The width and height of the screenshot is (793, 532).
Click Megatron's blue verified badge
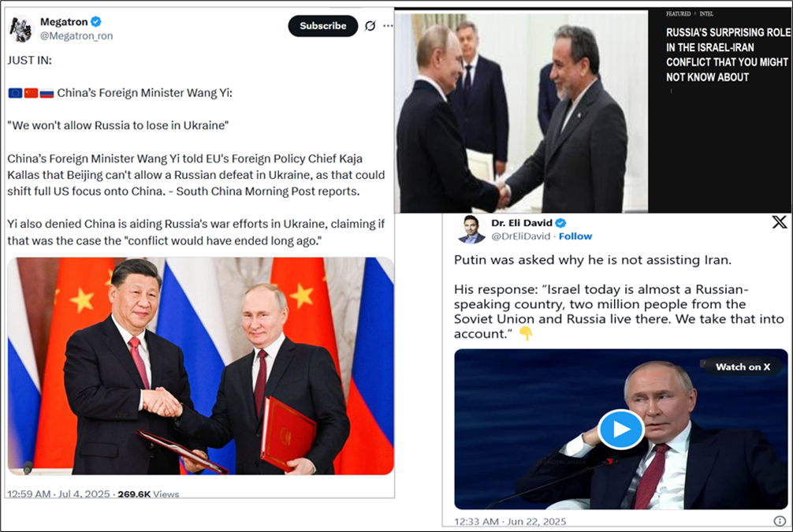coord(96,22)
